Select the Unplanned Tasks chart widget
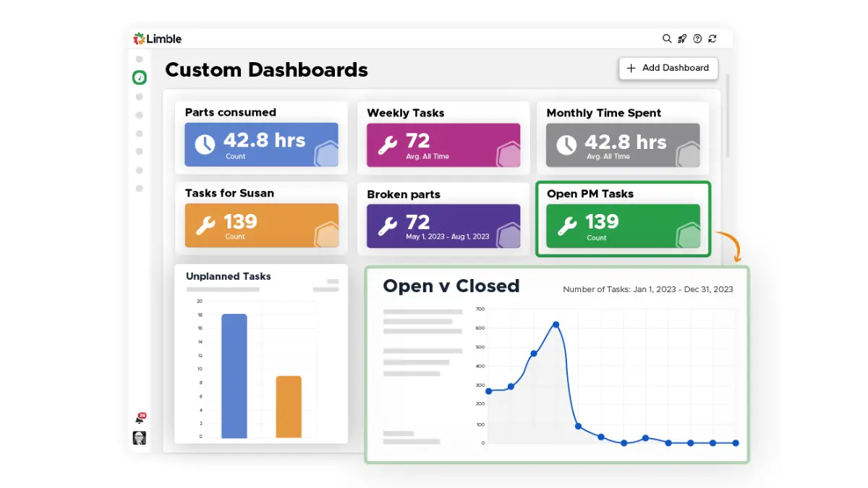This screenshot has width=868, height=488. pyautogui.click(x=262, y=354)
